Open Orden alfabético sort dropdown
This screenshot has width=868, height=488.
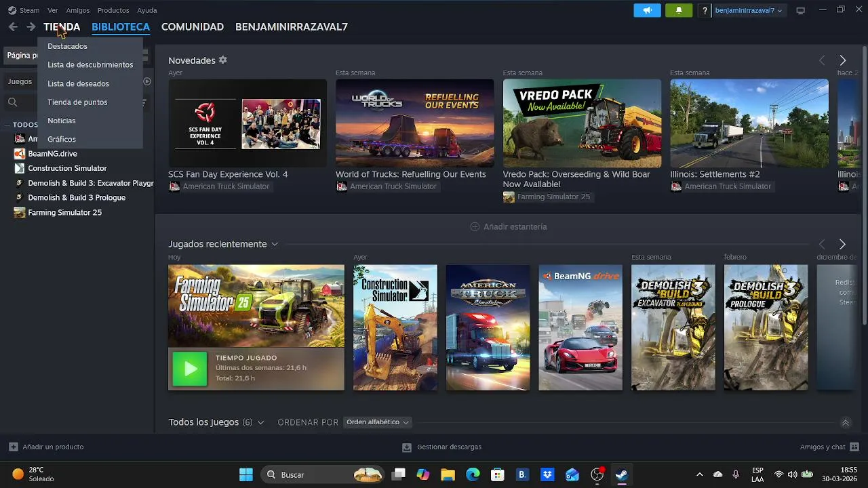pyautogui.click(x=378, y=422)
